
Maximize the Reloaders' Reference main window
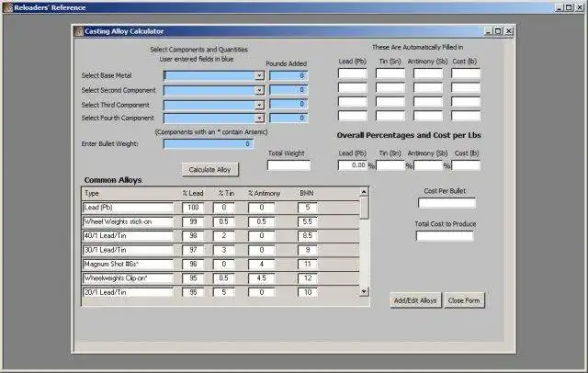[x=569, y=7]
